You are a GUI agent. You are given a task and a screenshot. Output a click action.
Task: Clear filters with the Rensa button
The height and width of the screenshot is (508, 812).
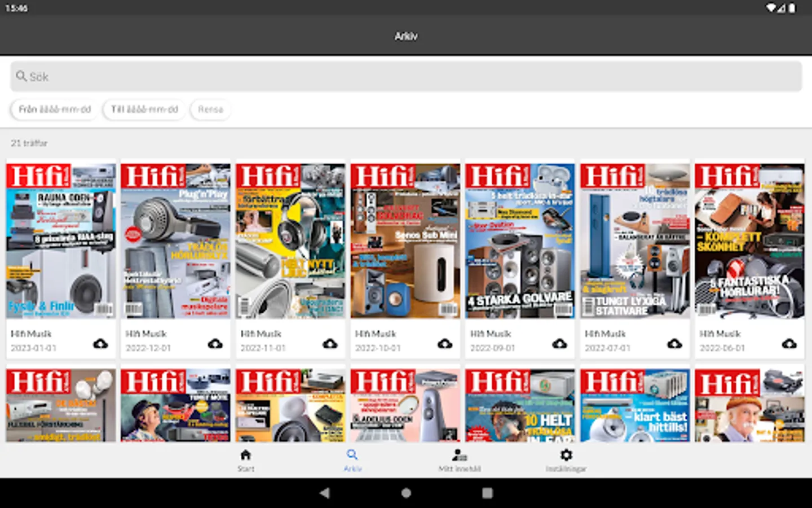(x=210, y=109)
